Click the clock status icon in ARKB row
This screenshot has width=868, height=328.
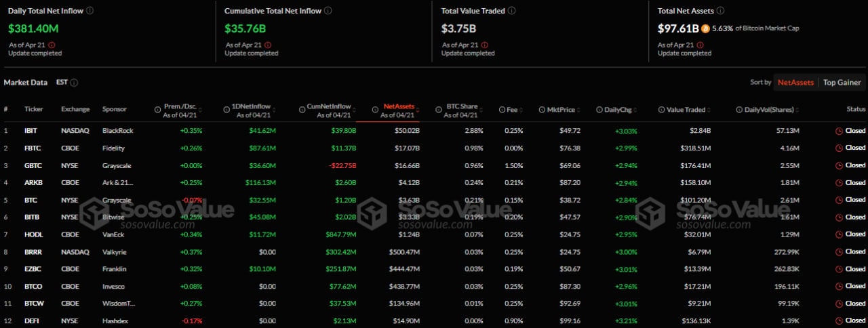pyautogui.click(x=839, y=182)
